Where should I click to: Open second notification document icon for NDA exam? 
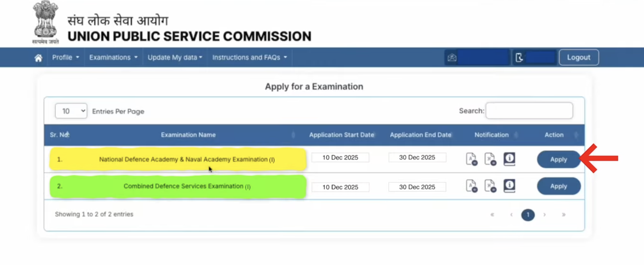[490, 159]
